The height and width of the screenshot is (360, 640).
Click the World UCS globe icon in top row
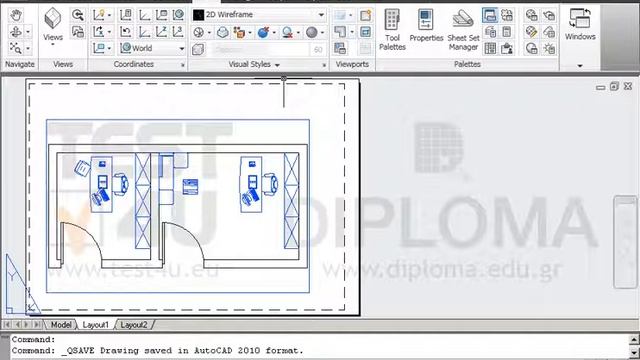pyautogui.click(x=178, y=15)
